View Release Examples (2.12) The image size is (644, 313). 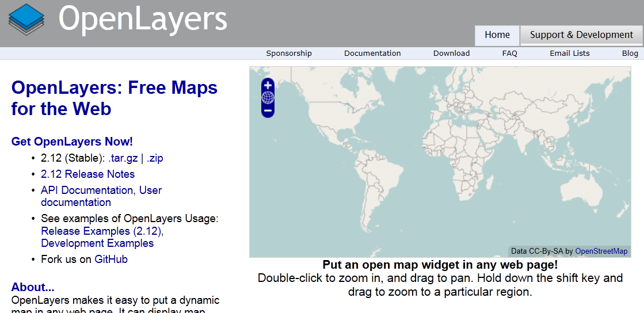[x=101, y=231]
